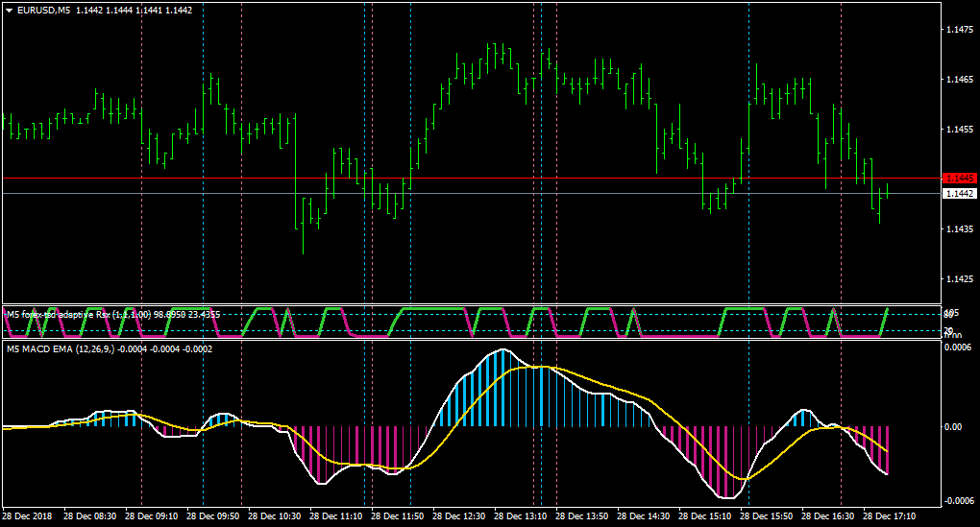Open the chart menu triangle beside EURUSD,M5
This screenshot has height=527, width=980.
[x=10, y=11]
